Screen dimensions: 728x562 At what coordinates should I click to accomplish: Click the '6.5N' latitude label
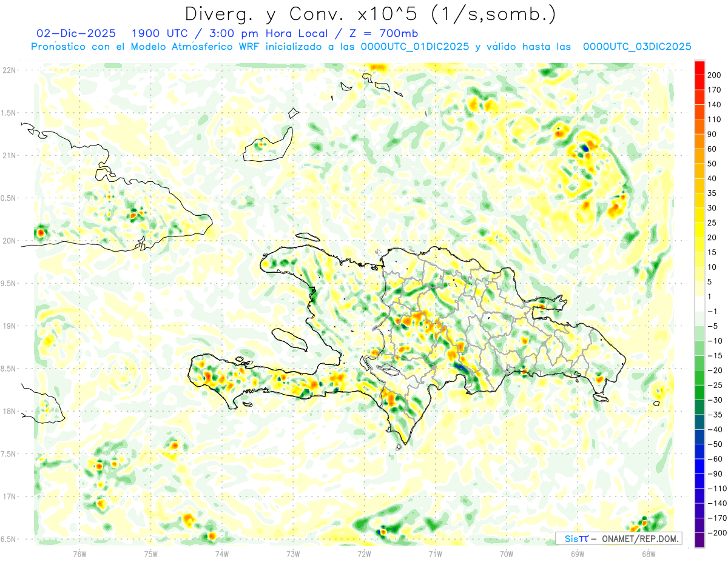tap(9, 539)
